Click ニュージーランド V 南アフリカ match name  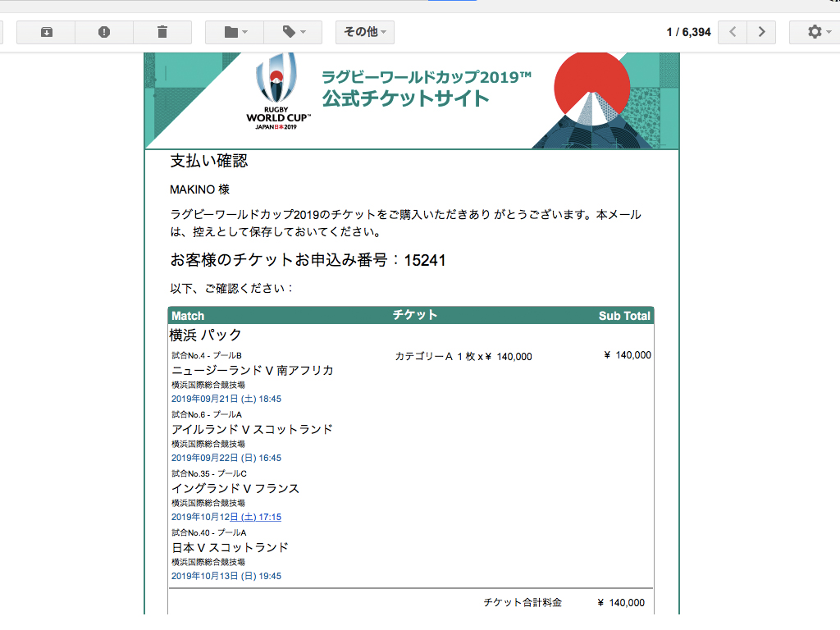(x=253, y=370)
